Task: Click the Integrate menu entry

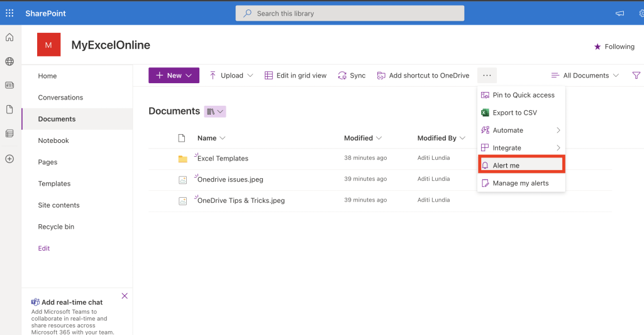Action: 521,148
